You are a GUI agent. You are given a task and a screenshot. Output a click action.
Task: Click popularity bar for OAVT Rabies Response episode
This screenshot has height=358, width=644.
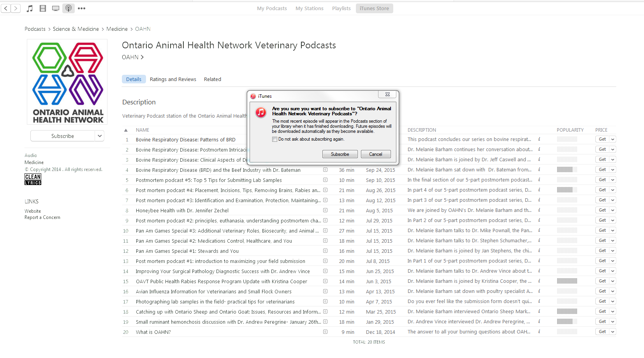coord(567,281)
